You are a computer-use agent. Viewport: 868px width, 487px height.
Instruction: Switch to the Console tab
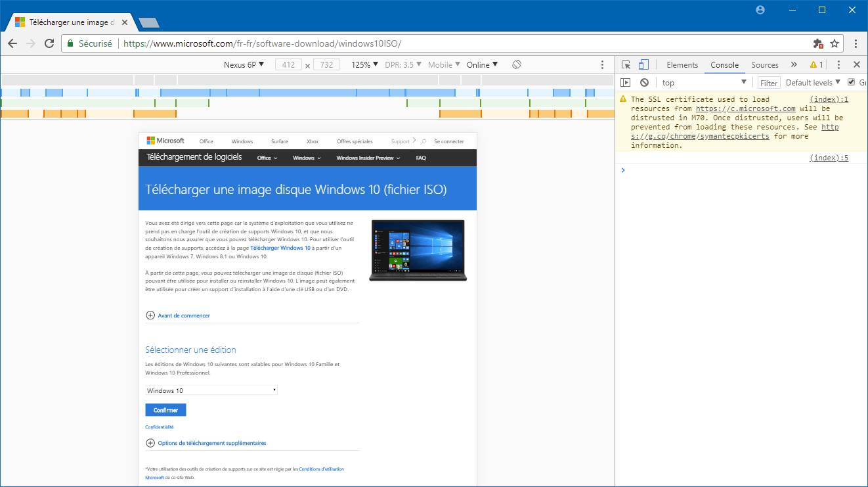click(x=725, y=64)
